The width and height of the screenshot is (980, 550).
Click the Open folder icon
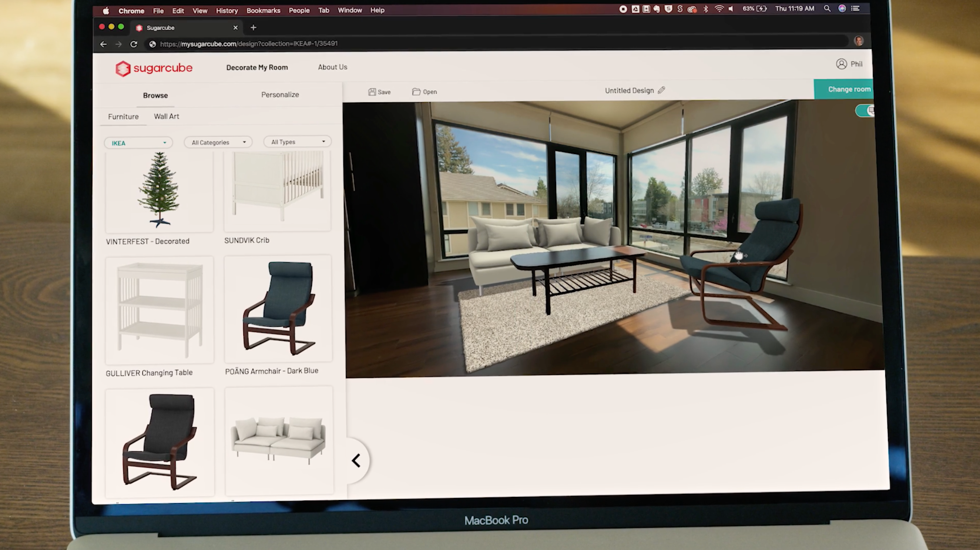(416, 92)
